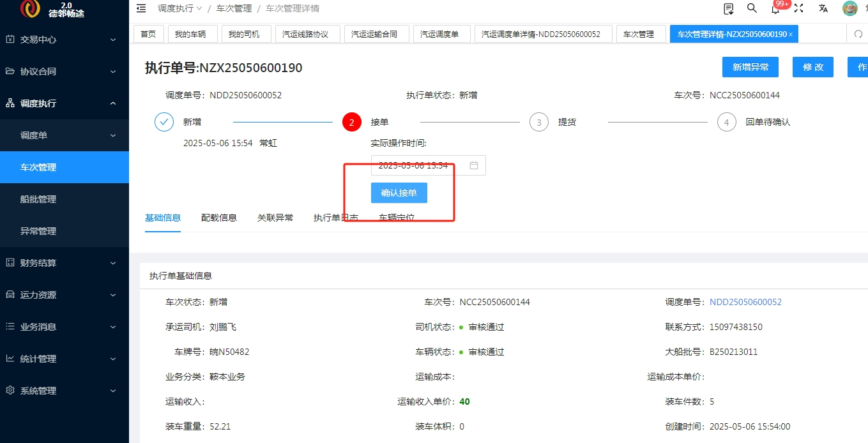
Task: Collapse sidebar with the hamburger fold icon
Action: 141,8
